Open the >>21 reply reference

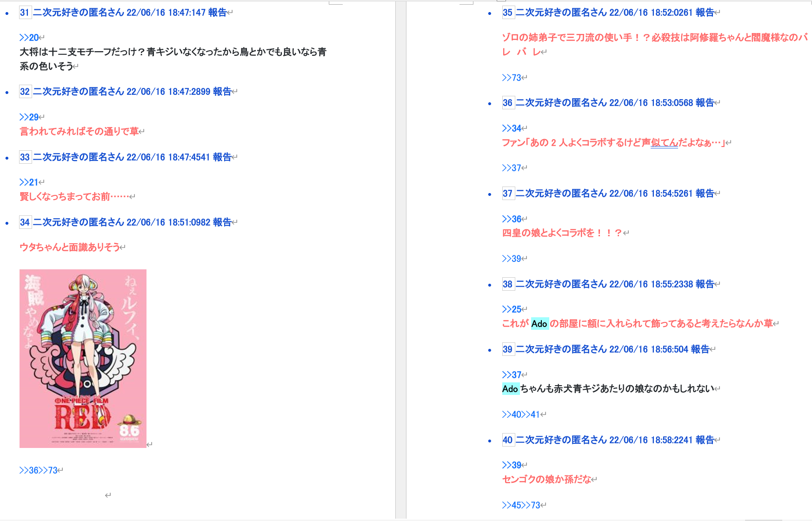[29, 182]
